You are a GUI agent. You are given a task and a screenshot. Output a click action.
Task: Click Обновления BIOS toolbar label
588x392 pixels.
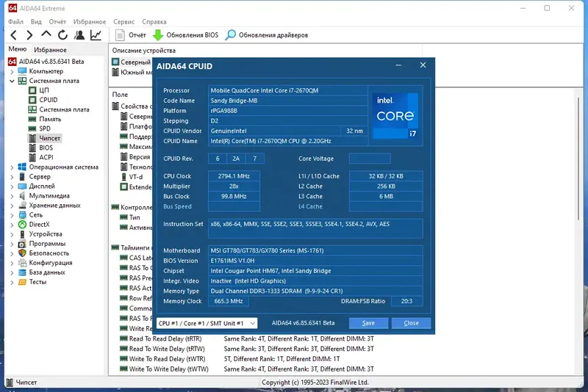[193, 35]
